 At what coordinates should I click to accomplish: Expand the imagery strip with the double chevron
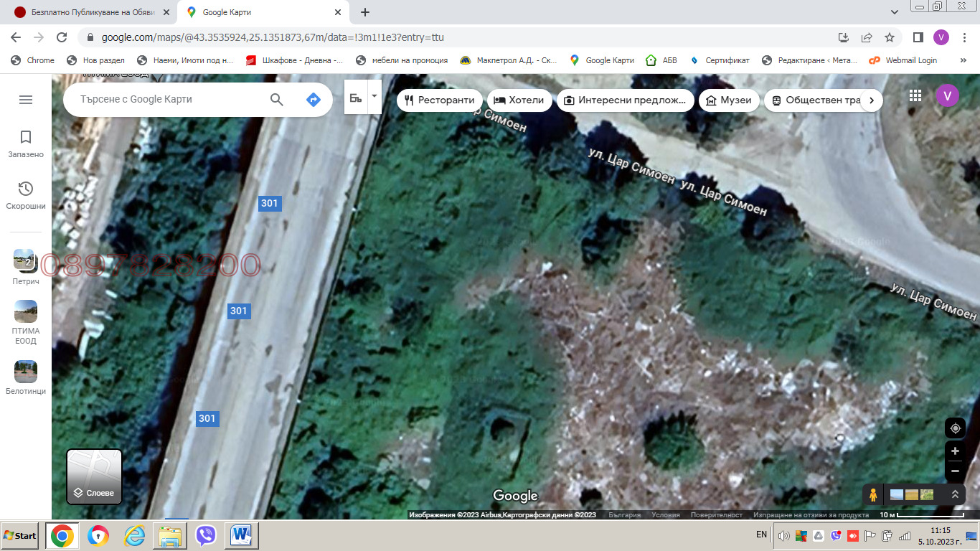[x=955, y=494]
